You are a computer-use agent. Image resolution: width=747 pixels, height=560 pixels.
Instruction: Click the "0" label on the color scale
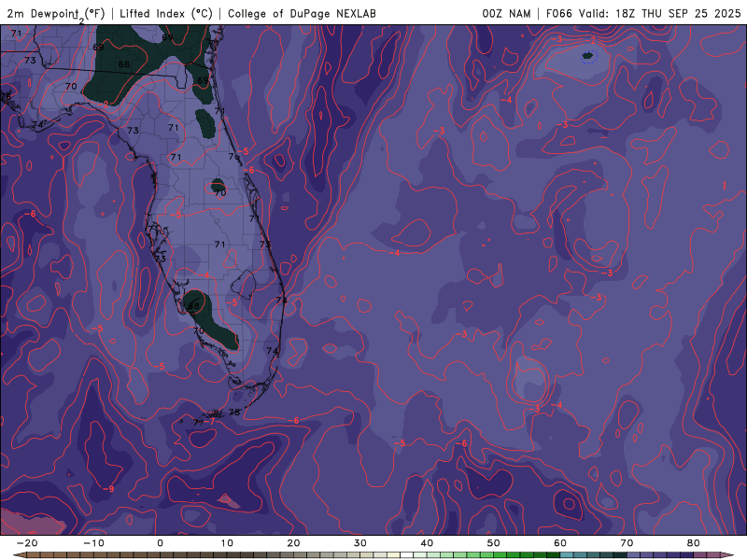click(161, 542)
